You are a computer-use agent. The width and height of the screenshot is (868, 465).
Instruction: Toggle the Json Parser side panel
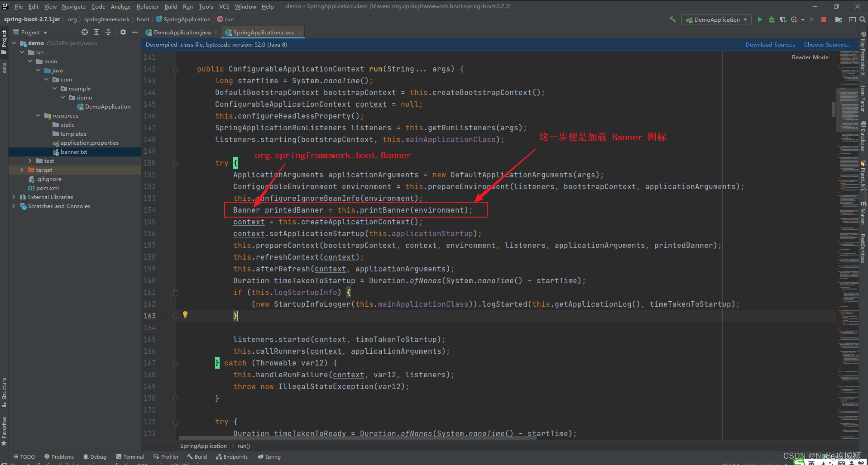point(863,98)
